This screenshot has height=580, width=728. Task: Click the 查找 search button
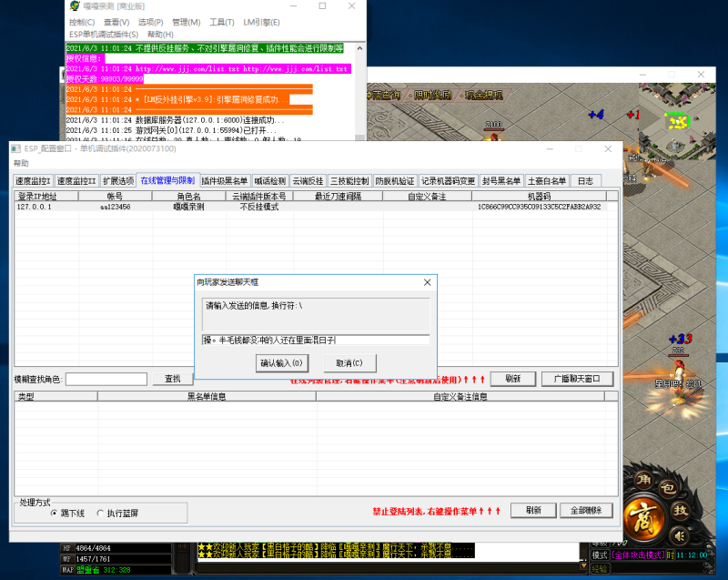pos(173,379)
